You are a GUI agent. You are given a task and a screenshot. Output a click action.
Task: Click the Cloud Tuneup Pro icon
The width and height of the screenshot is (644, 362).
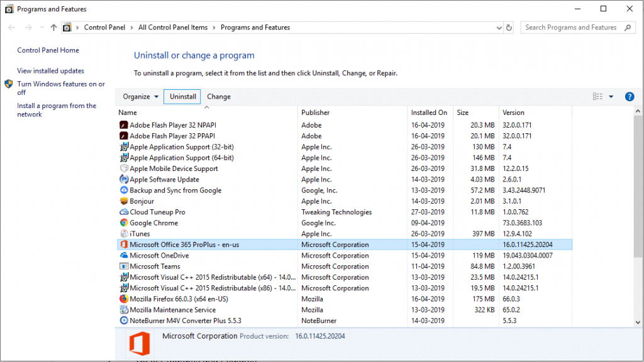click(x=124, y=212)
